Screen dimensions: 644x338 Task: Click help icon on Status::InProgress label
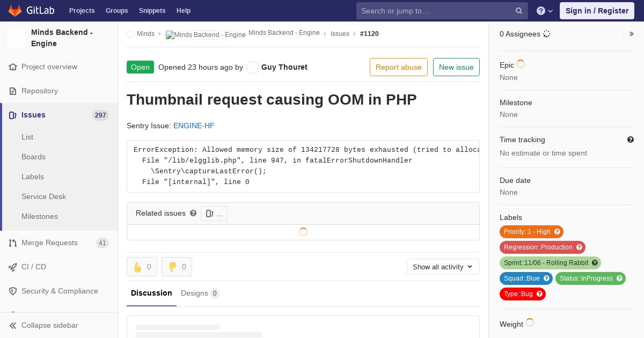pos(619,278)
